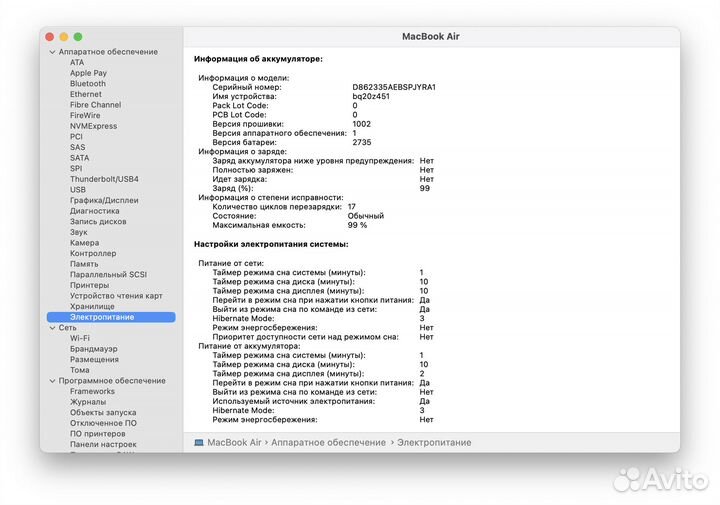
Task: Click cycle count value 17
Action: click(x=352, y=207)
